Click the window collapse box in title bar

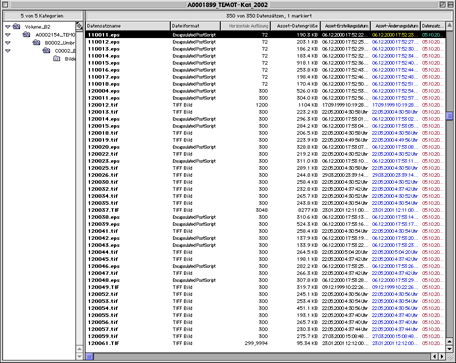click(x=450, y=5)
